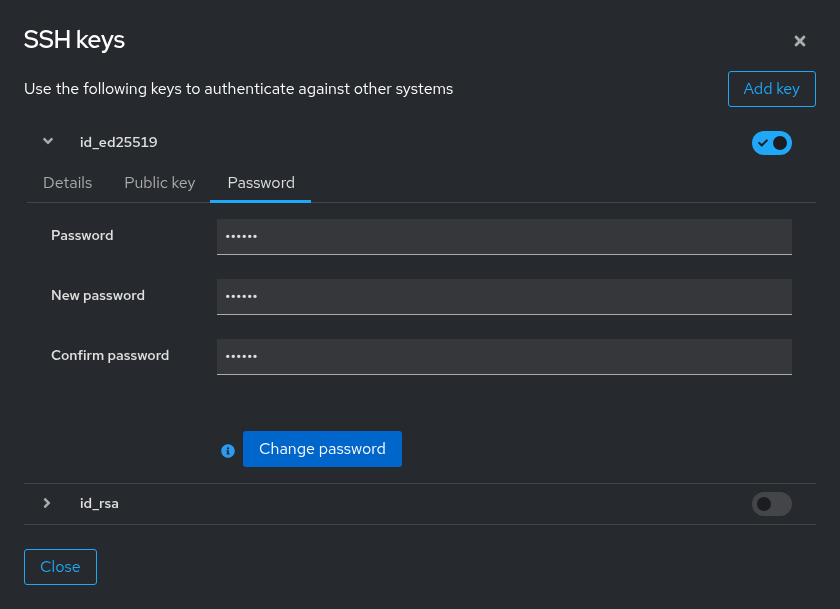This screenshot has height=609, width=840.
Task: Select the Password tab
Action: pos(261,183)
